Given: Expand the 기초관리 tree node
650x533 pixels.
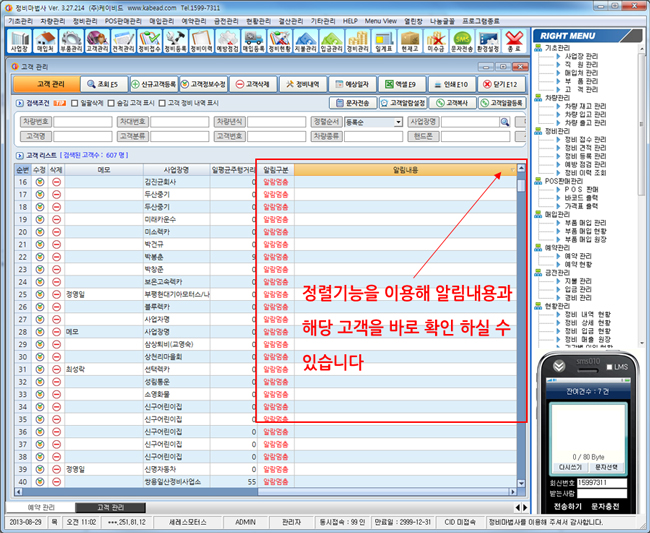Looking at the screenshot, I should coord(541,47).
